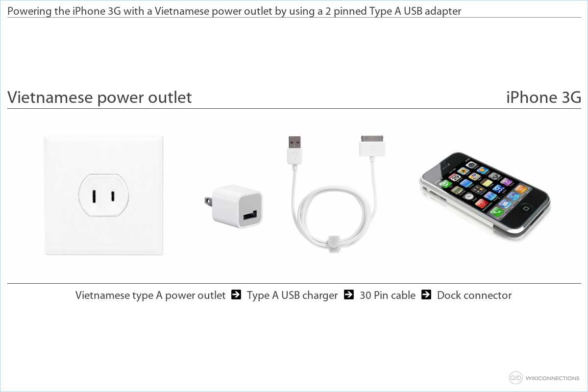Image resolution: width=588 pixels, height=392 pixels.
Task: Click the 'Dock connector' caption text
Action: point(474,295)
